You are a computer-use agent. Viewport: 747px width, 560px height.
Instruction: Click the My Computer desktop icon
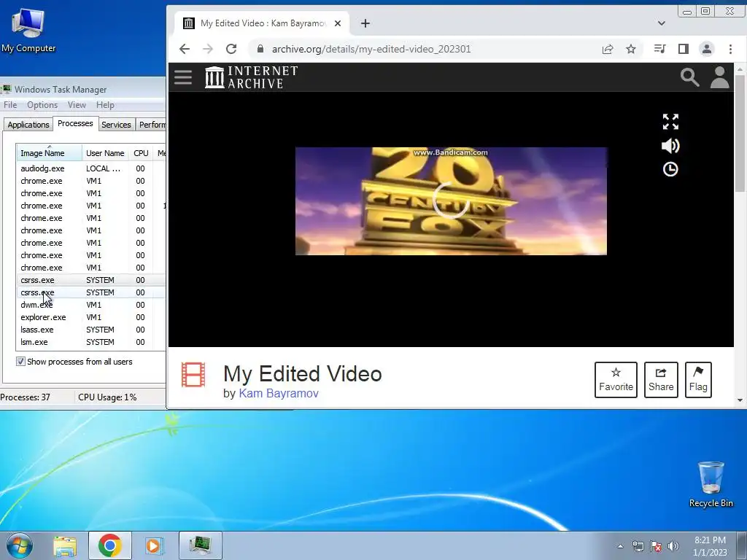(28, 29)
